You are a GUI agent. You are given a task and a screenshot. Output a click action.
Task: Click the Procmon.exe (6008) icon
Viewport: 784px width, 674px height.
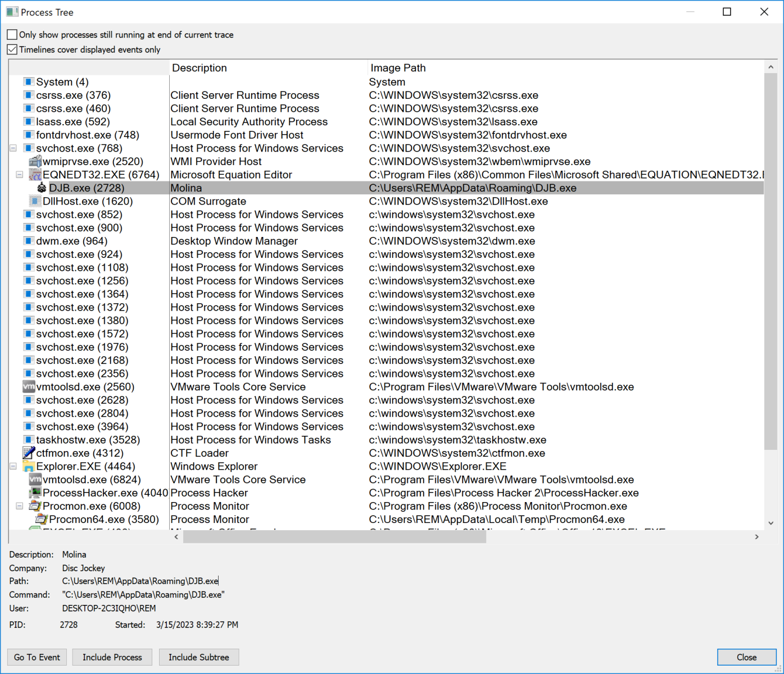35,506
